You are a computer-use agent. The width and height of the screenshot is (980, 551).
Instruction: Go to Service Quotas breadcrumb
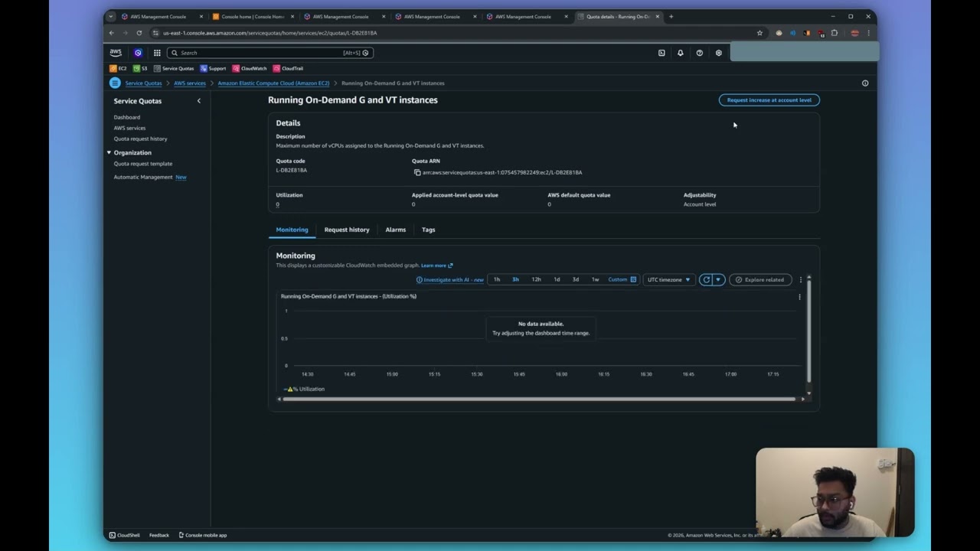pos(143,83)
